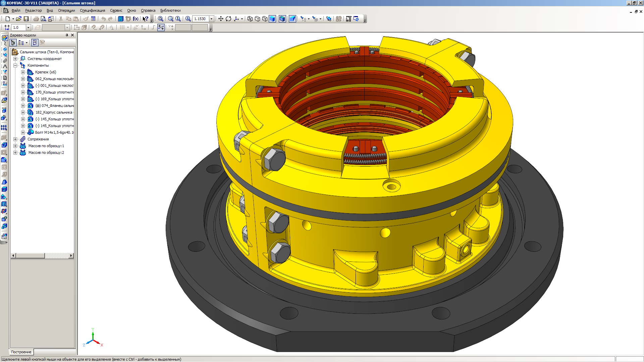
Task: Open the Операции menu
Action: (66, 10)
